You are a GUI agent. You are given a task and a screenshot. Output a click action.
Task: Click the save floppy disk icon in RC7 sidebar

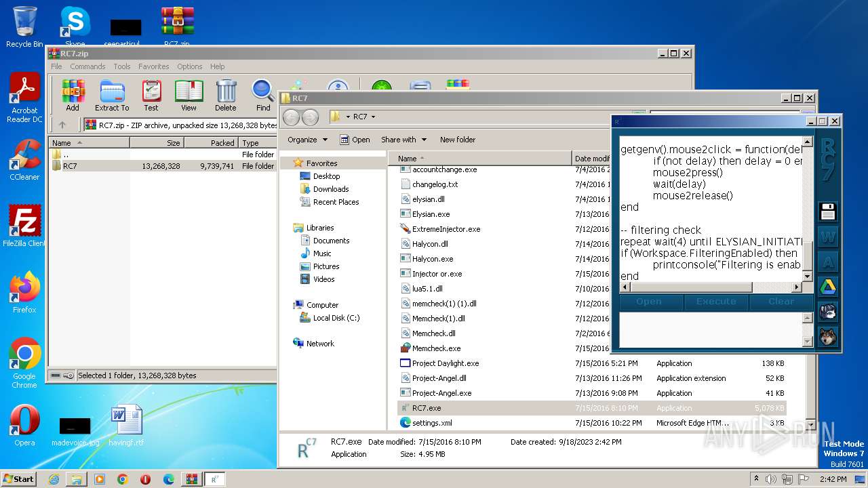(x=827, y=211)
